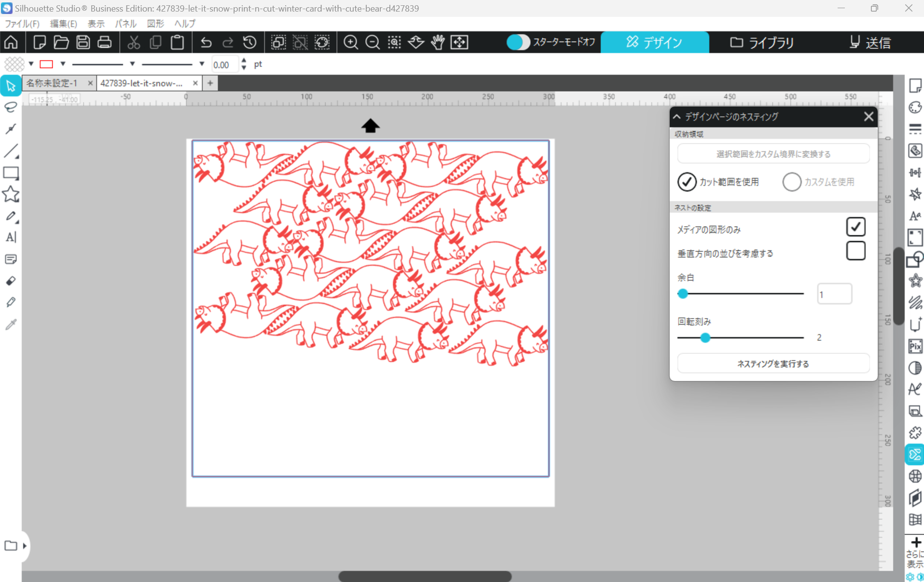Enable 垂直方向の並びを考慮する checkbox
The height and width of the screenshot is (582, 924).
point(855,251)
